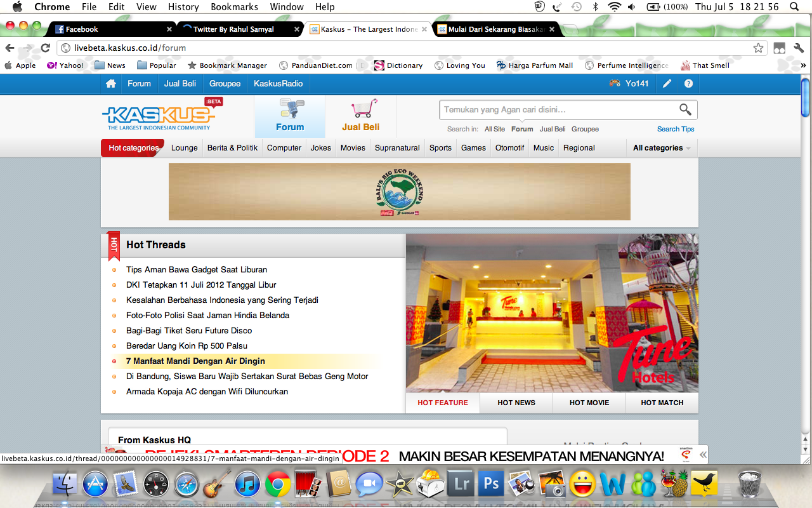Click the browser back arrow
This screenshot has width=812, height=508.
(10, 48)
